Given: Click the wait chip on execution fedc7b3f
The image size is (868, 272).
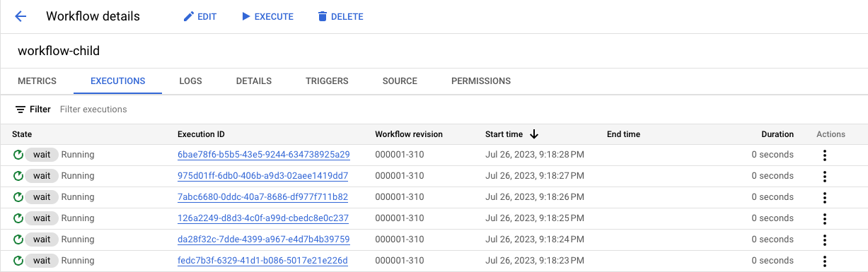Looking at the screenshot, I should click(42, 261).
